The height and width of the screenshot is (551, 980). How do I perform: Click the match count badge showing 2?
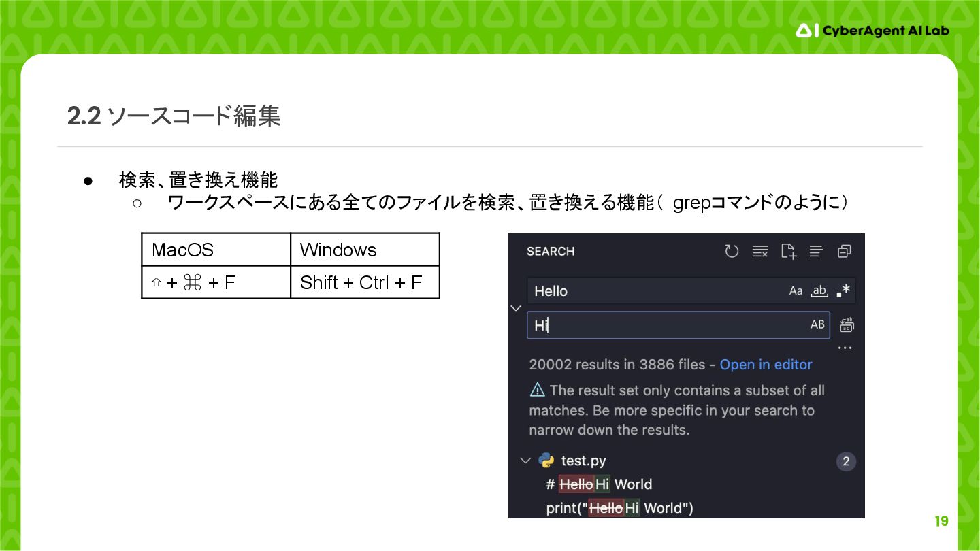point(846,461)
